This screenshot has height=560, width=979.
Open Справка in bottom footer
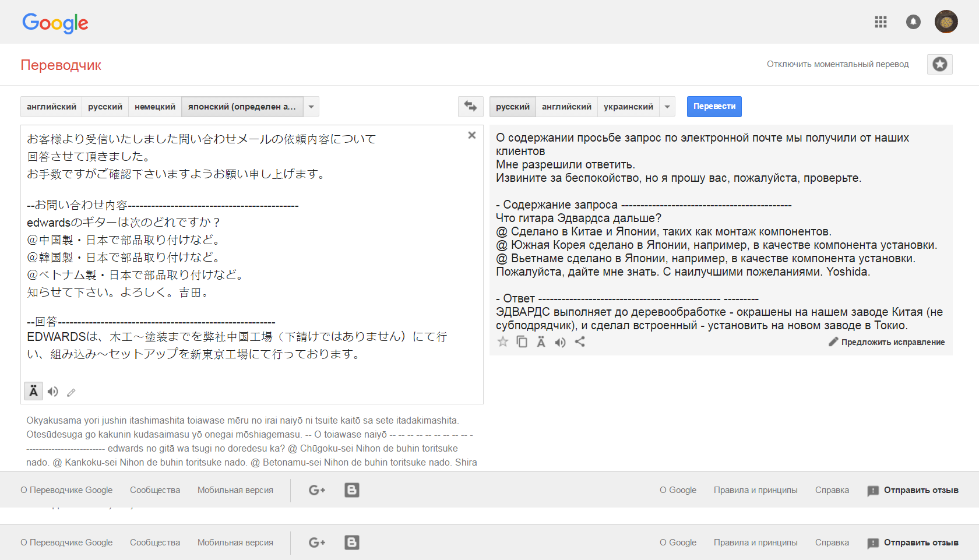point(832,543)
